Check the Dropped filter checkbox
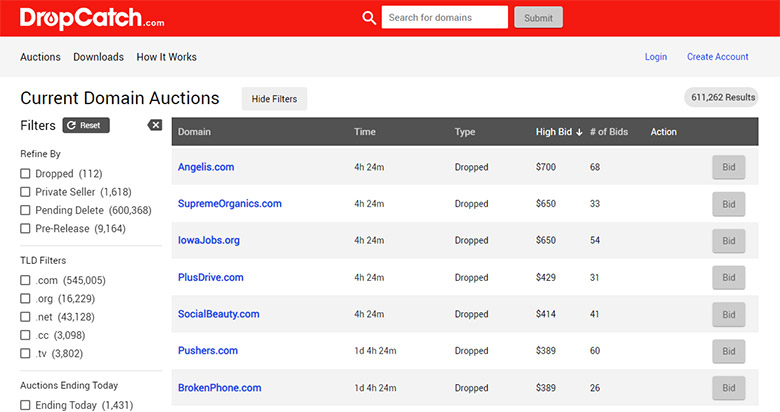Viewport: 780px width, 412px height. [25, 173]
